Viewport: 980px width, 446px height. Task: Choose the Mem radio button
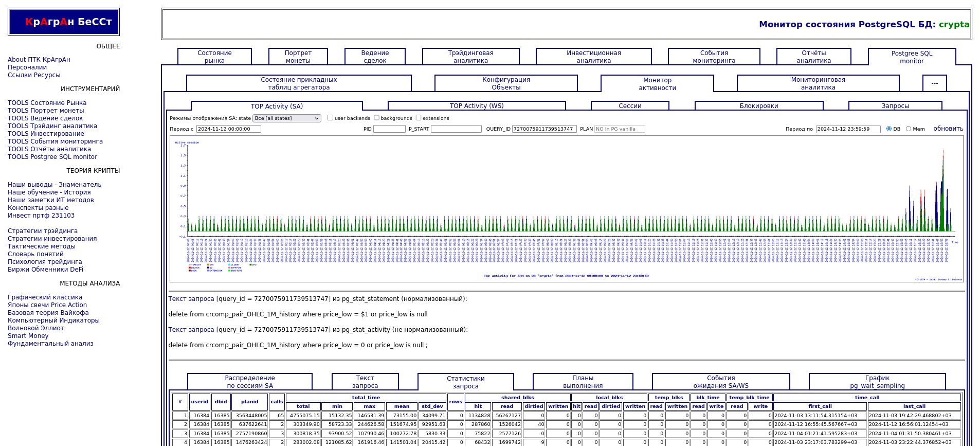pyautogui.click(x=909, y=129)
